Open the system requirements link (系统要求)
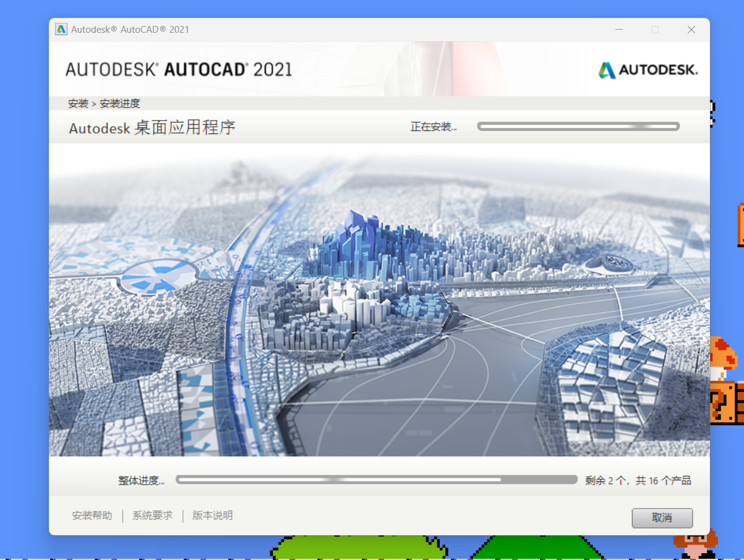 click(x=152, y=515)
